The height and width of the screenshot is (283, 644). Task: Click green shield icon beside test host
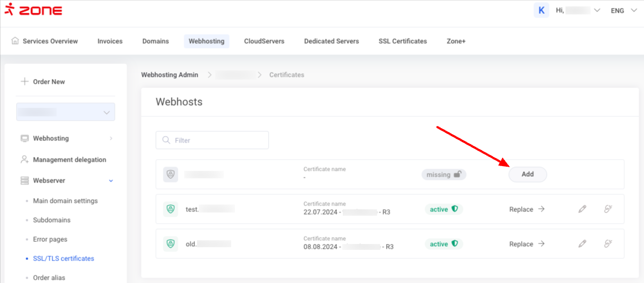coord(171,209)
